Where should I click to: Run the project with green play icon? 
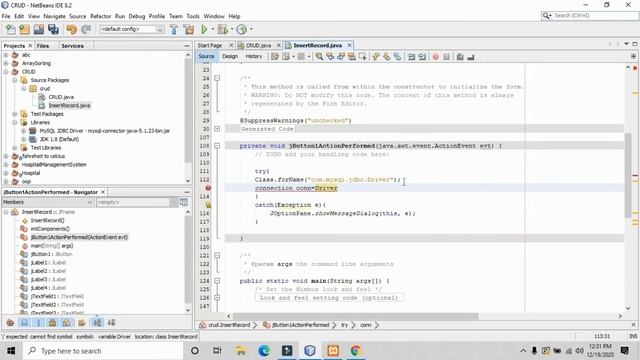[204, 29]
